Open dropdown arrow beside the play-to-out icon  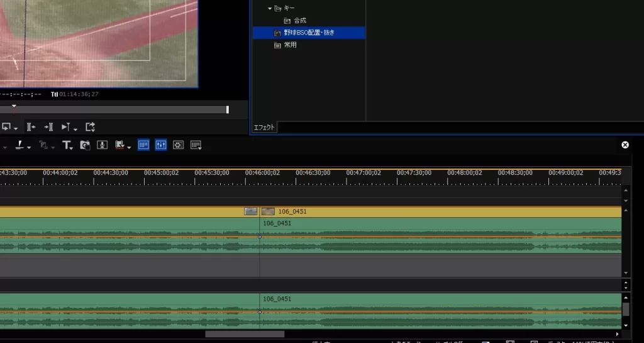point(75,128)
